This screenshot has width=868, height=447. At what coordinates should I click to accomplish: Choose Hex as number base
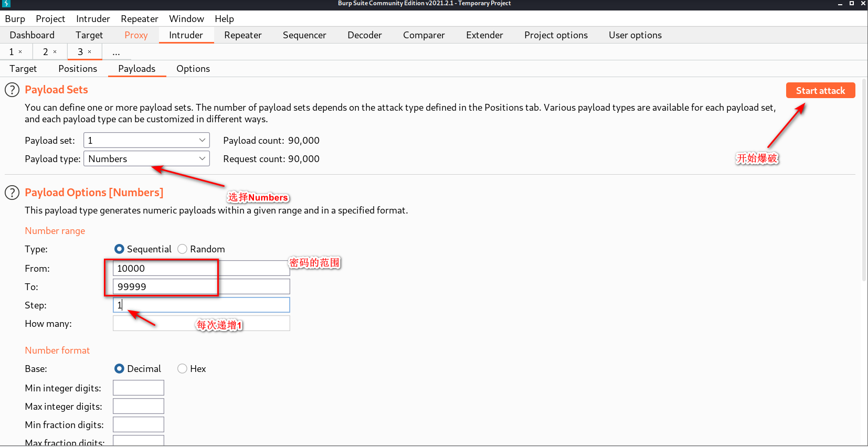click(x=182, y=369)
